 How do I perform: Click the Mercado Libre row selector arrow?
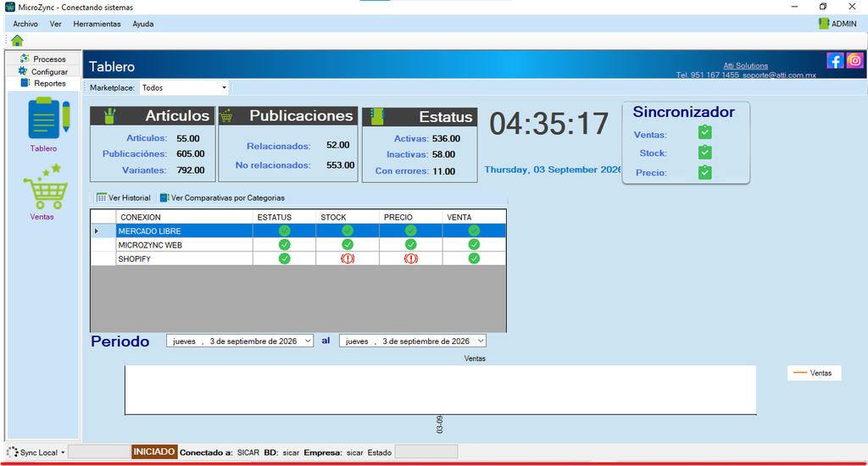pos(97,230)
